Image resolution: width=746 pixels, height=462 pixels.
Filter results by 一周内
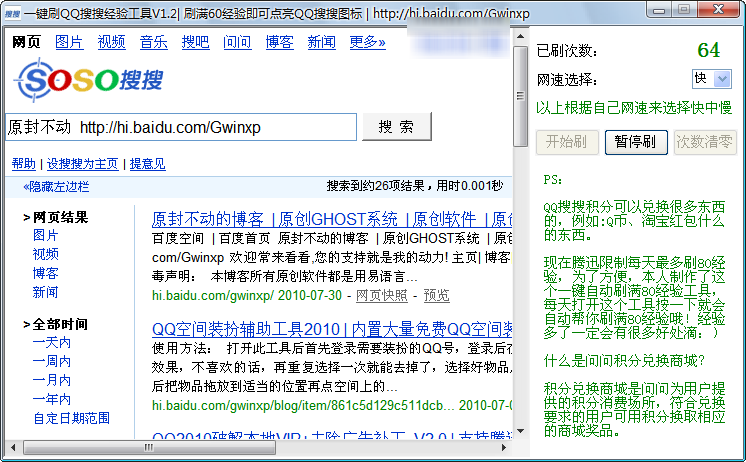point(51,362)
